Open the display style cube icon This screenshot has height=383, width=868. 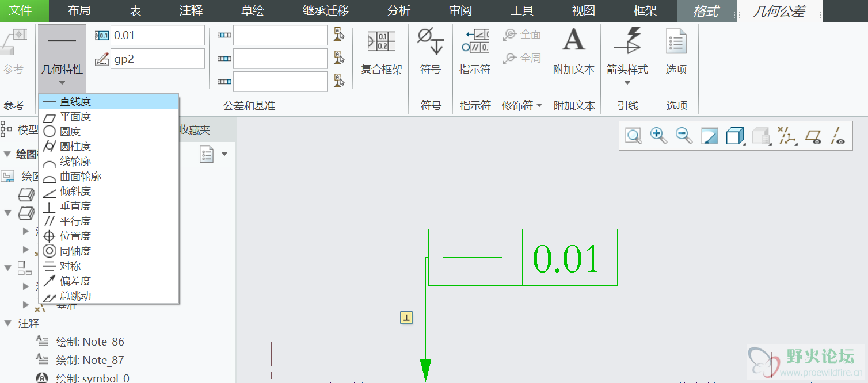coord(735,136)
